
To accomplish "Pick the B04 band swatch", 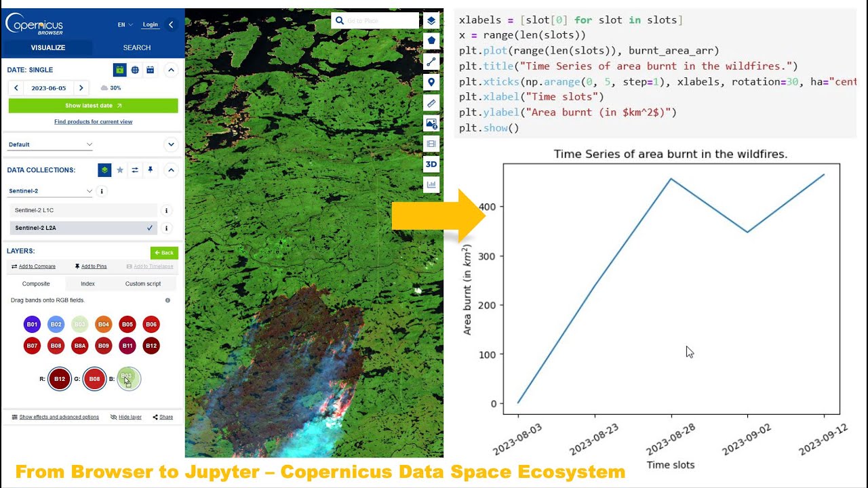I will click(x=103, y=325).
